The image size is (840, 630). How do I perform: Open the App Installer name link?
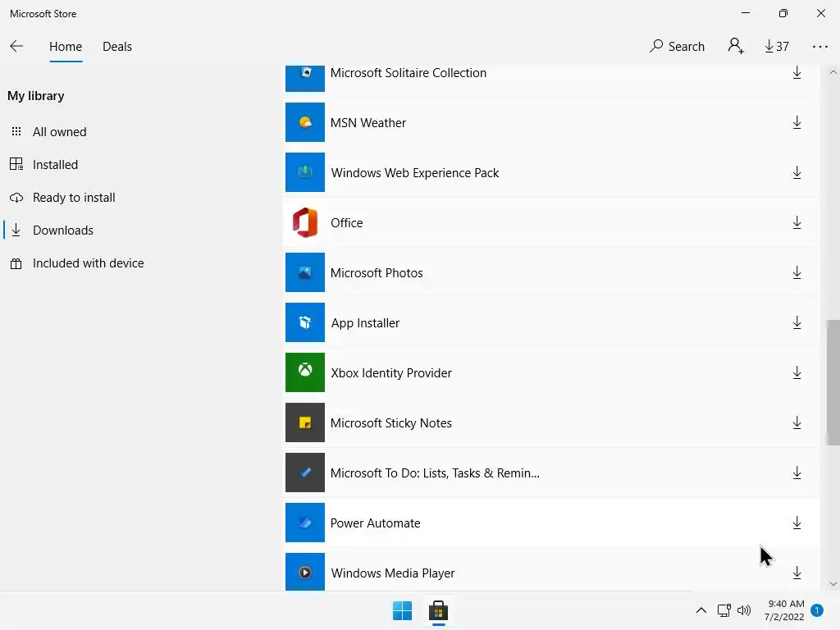365,323
